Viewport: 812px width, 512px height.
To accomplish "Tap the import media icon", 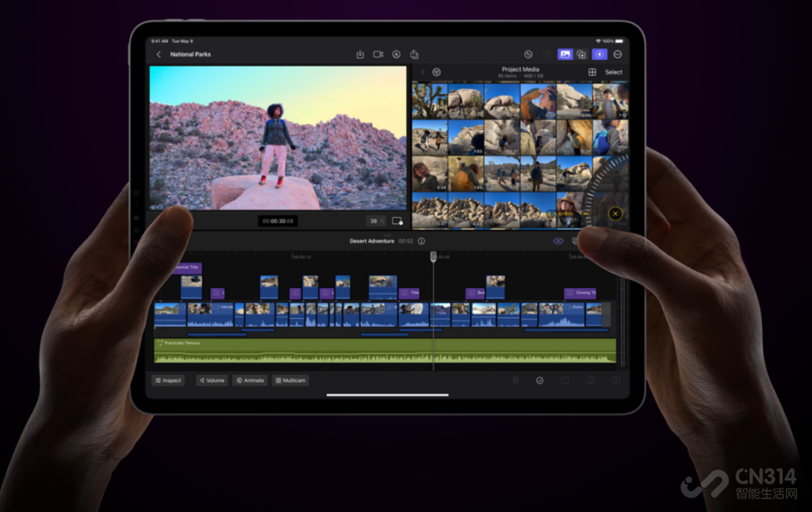I will pyautogui.click(x=360, y=54).
